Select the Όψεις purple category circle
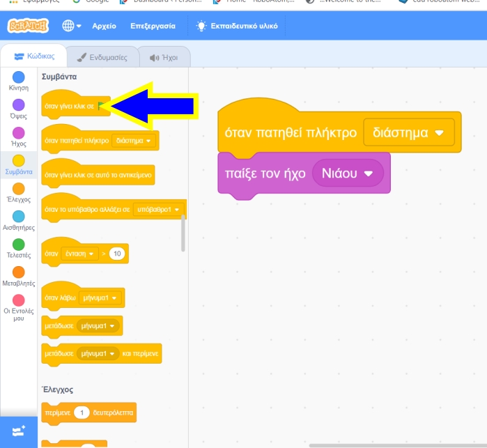This screenshot has width=487, height=448. pyautogui.click(x=19, y=105)
